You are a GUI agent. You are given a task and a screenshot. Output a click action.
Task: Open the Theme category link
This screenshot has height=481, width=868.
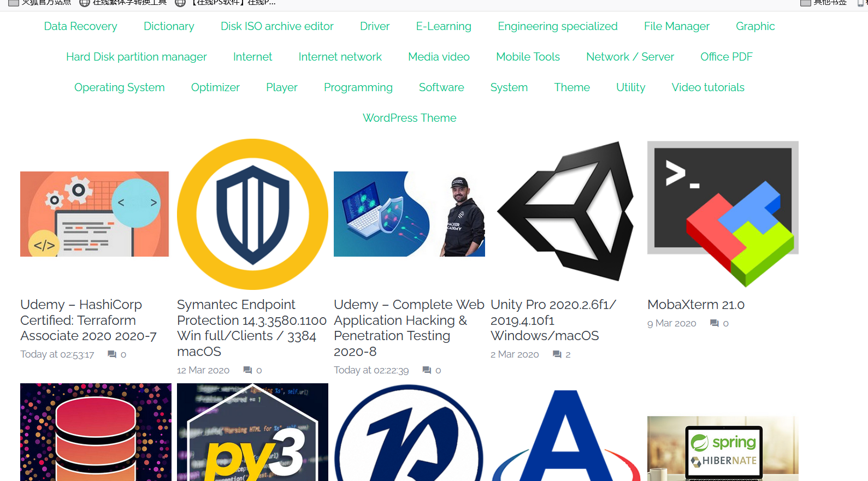coord(572,87)
